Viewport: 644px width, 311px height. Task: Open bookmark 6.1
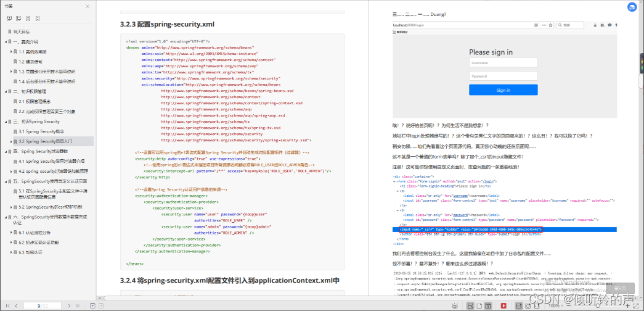click(35, 233)
